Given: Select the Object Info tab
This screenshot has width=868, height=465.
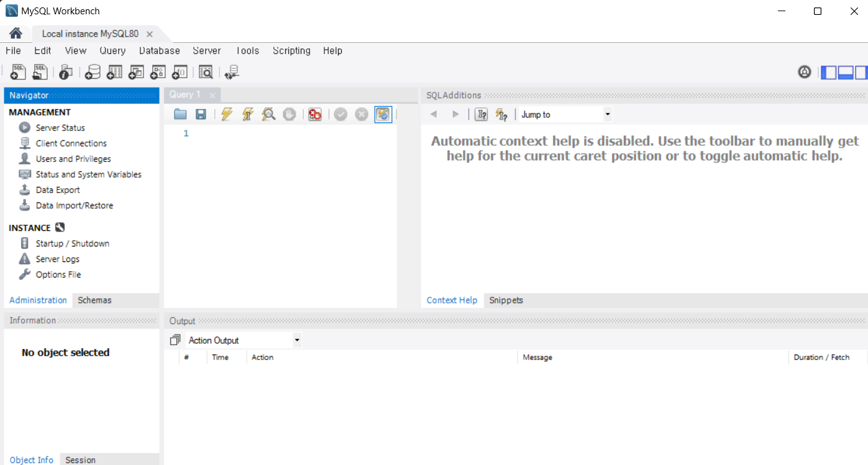Looking at the screenshot, I should click(32, 460).
